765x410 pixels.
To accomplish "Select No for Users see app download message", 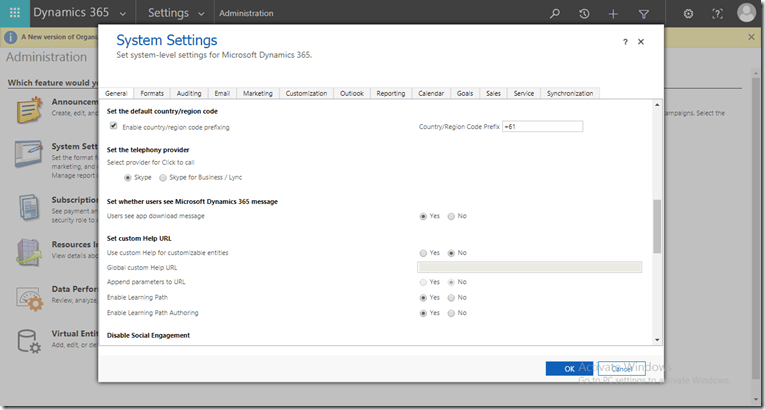I will [x=452, y=216].
